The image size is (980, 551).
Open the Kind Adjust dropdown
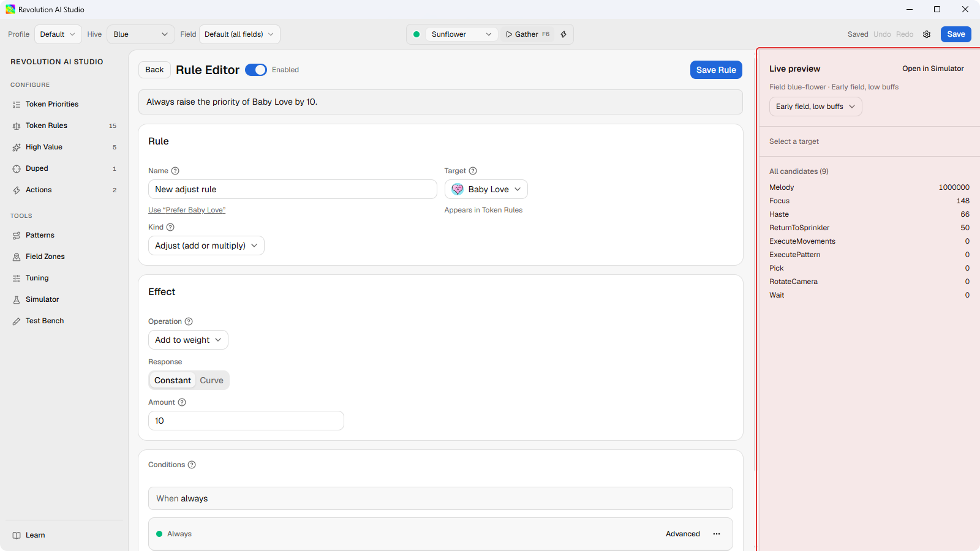(206, 246)
